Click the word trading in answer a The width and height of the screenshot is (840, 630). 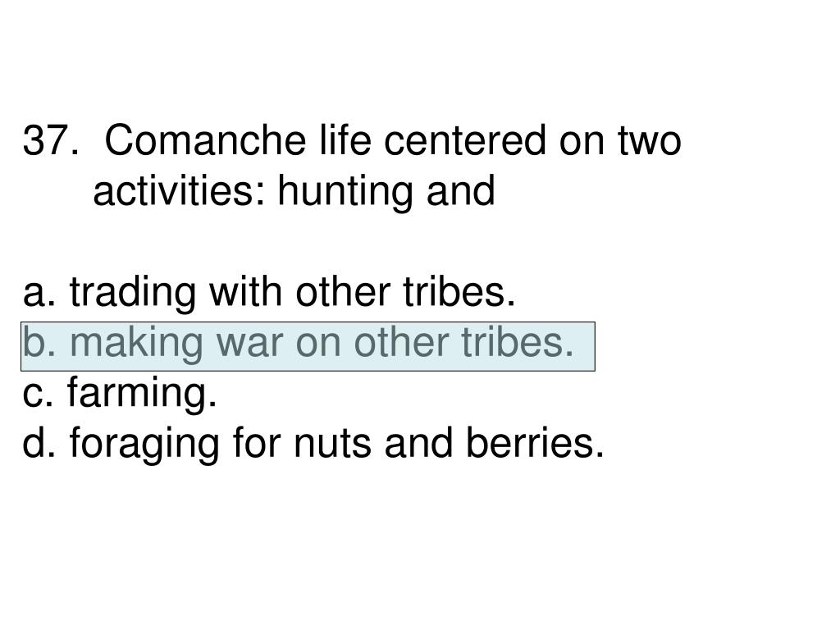pos(133,294)
